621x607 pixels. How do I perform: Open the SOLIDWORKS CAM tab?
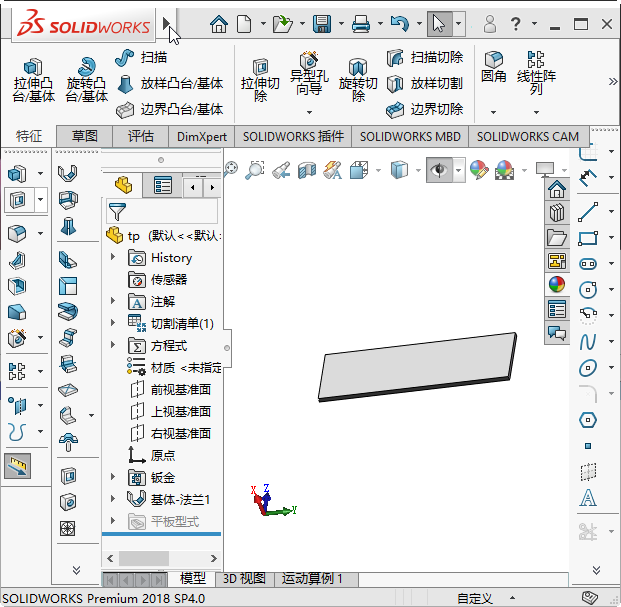[x=525, y=136]
